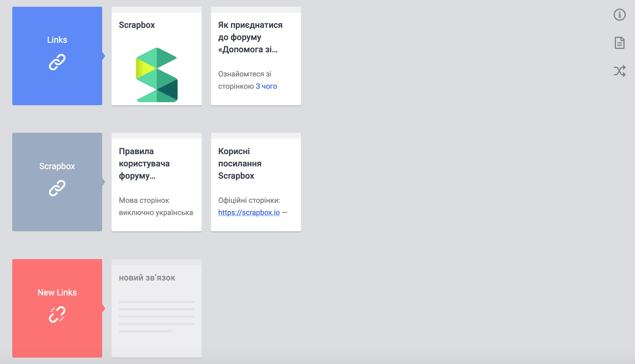This screenshot has width=635, height=364.
Task: Click the New Links red tile label
Action: click(57, 292)
